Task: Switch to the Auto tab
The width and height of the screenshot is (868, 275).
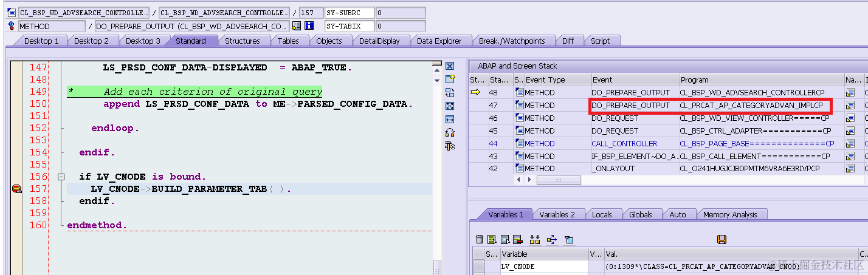Action: [x=677, y=214]
